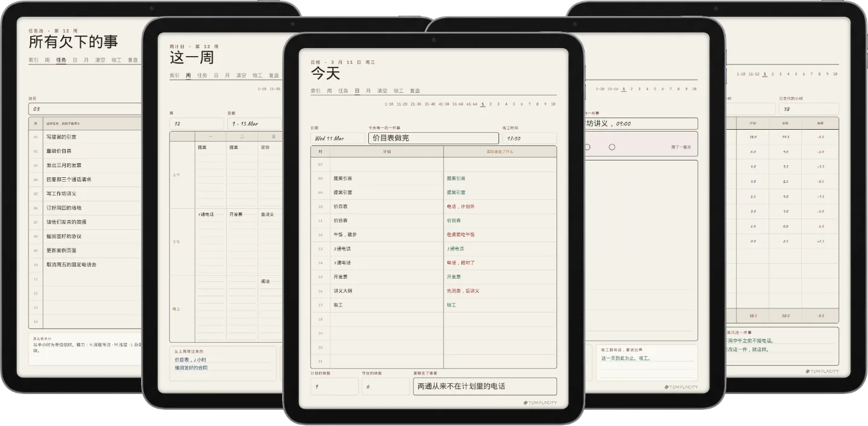Select the 午饭，散步 plan cell
This screenshot has height=426, width=868.
(386, 235)
